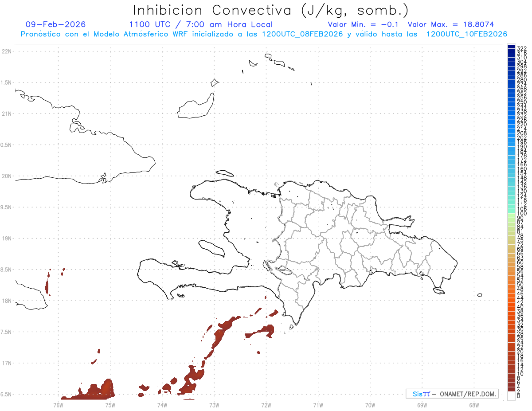The image size is (532, 411).
Task: Click the title "Inhibicion Convectiva (J/kg, somb.)"
Action: coord(271,11)
